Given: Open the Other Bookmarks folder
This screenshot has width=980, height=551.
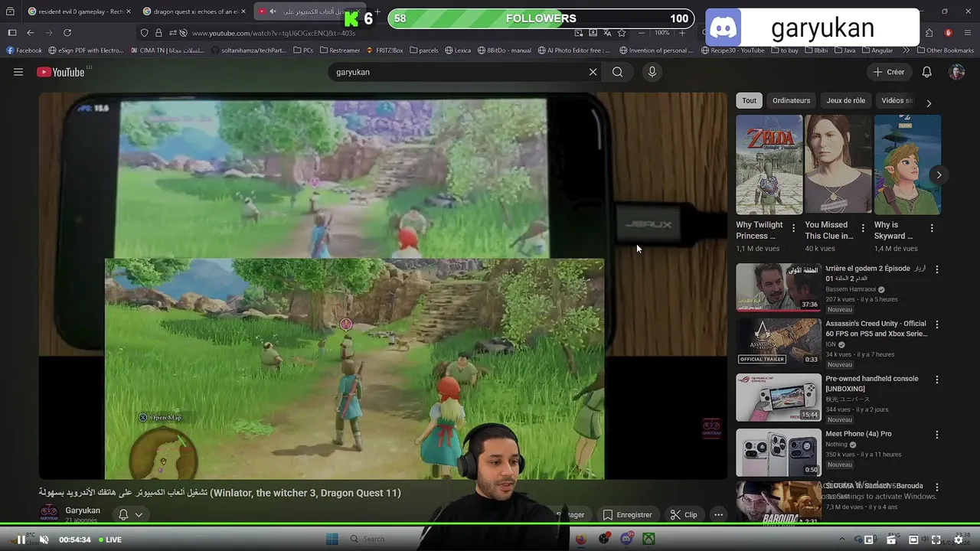Looking at the screenshot, I should (945, 51).
